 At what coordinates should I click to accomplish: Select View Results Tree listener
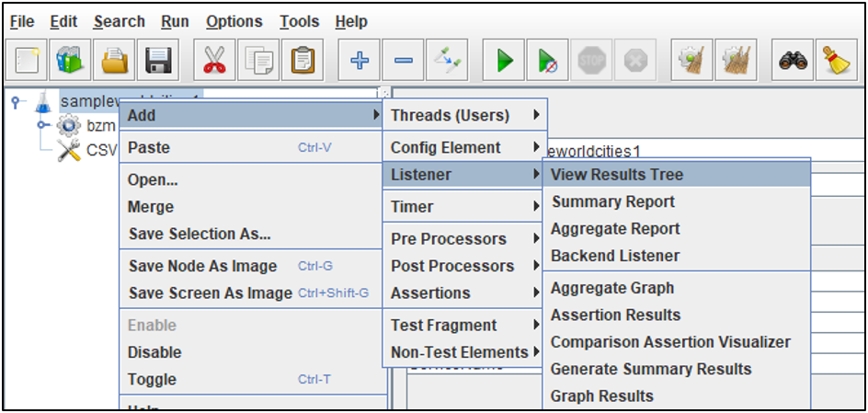click(617, 174)
